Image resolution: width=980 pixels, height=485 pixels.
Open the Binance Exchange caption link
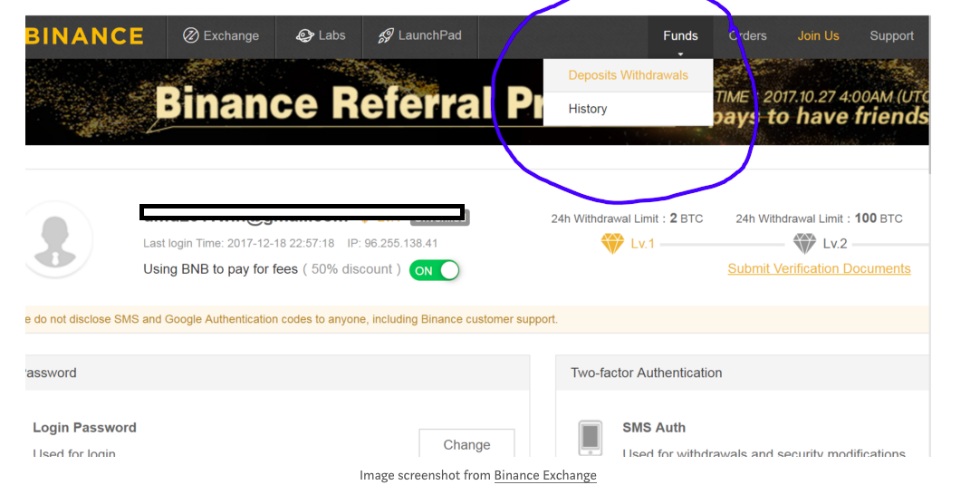pyautogui.click(x=545, y=475)
